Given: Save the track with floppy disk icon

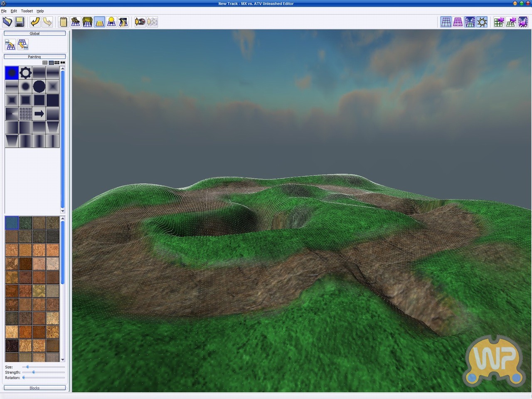Looking at the screenshot, I should [20, 22].
